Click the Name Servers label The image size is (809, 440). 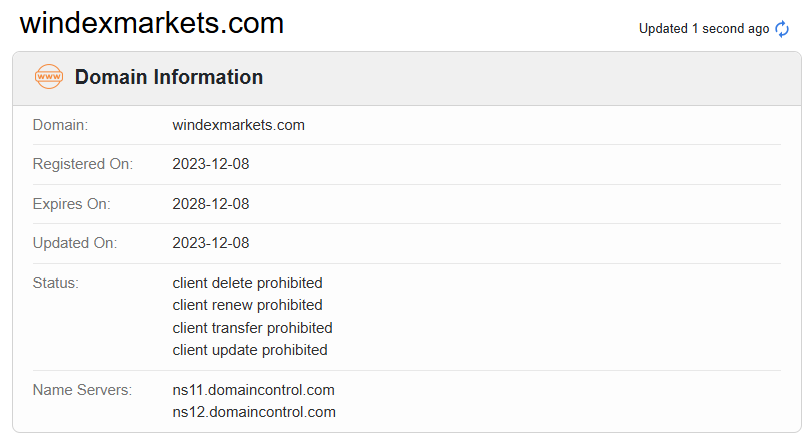coord(82,390)
